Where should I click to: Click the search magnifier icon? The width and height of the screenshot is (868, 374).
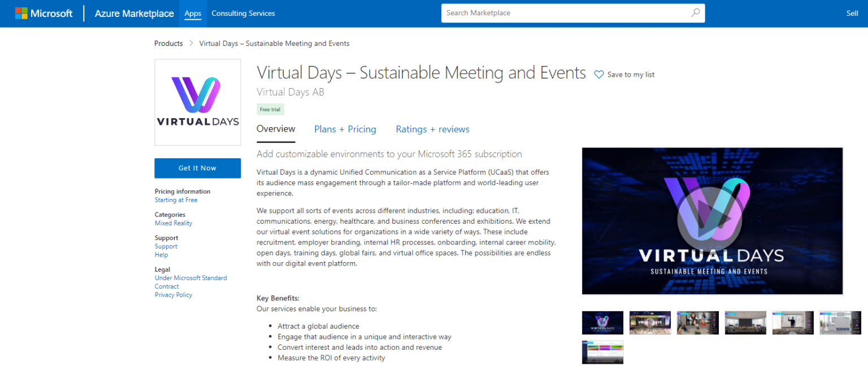(695, 12)
